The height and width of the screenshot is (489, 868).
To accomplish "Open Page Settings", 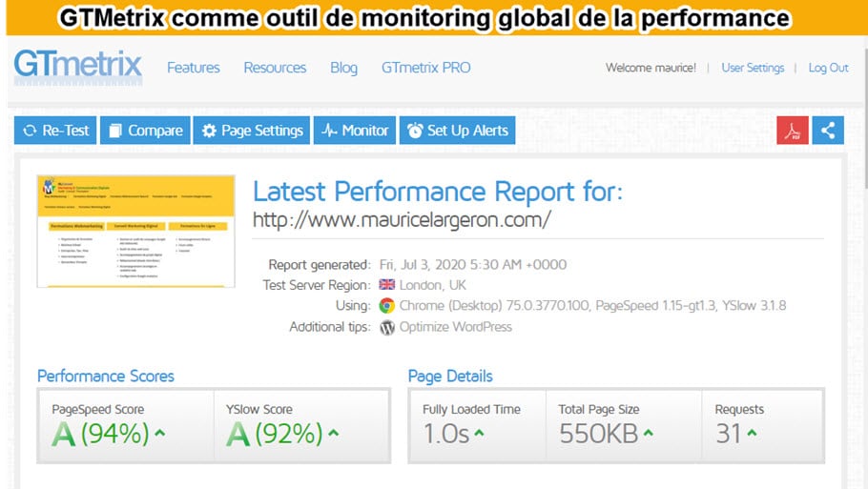I will (x=251, y=130).
